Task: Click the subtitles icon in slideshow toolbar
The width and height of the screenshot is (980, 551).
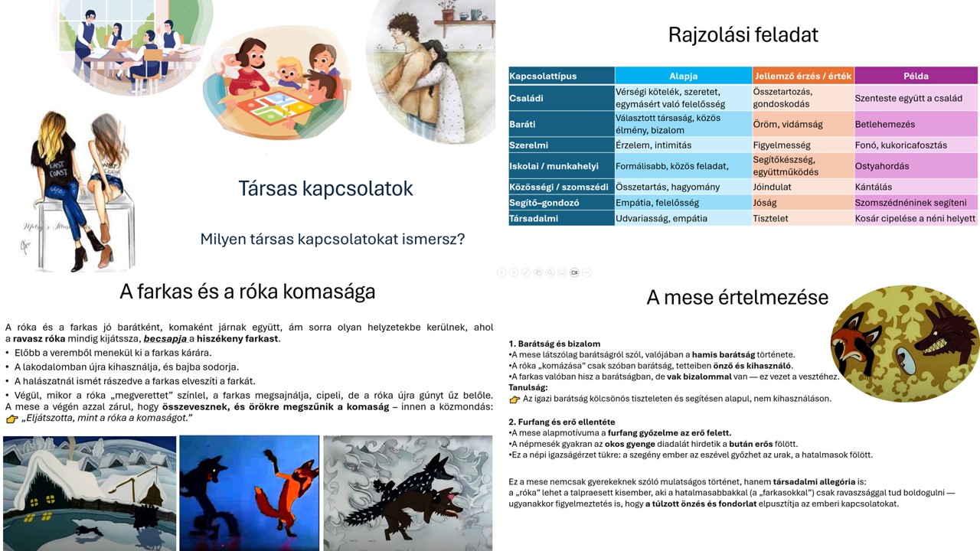Action: click(562, 272)
